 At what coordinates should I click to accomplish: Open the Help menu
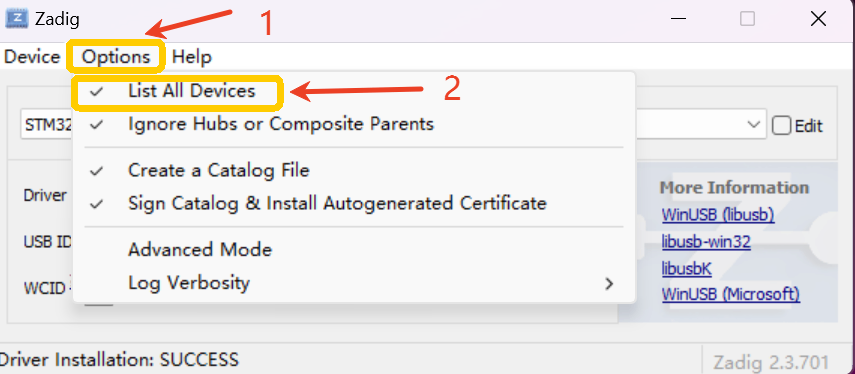[191, 57]
